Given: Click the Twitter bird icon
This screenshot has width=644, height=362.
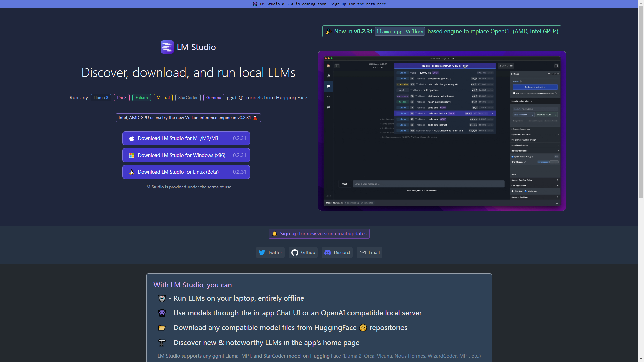Looking at the screenshot, I should click(x=262, y=253).
